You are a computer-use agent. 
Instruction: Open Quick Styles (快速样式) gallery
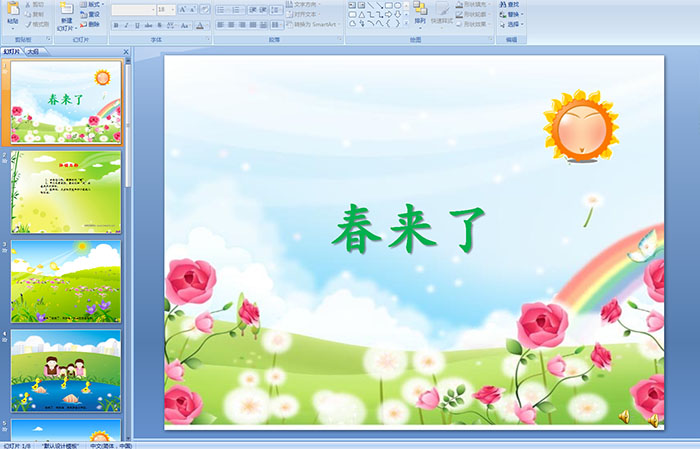442,16
